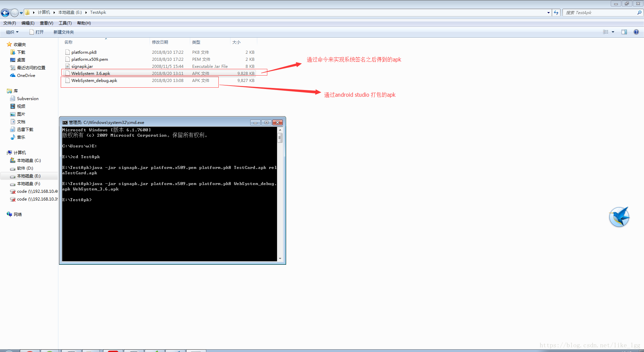
Task: Minimize the cmd.exe window
Action: pos(255,123)
